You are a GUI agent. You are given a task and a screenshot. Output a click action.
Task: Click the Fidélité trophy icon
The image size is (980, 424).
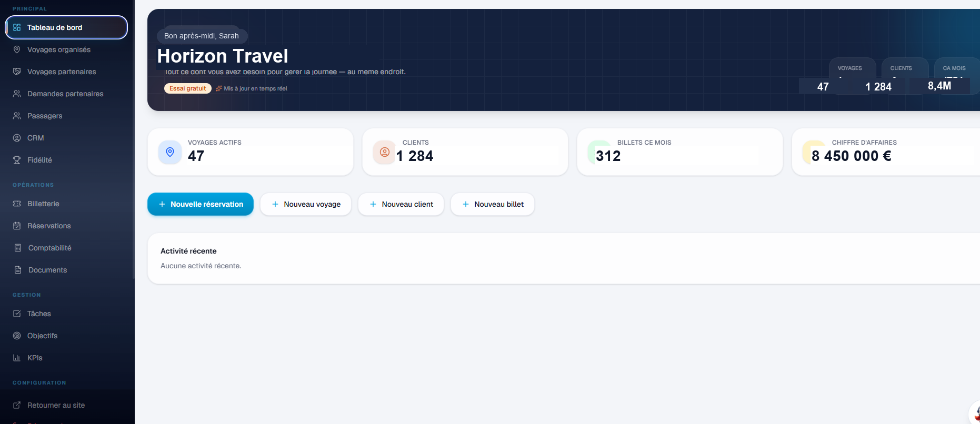coord(17,160)
